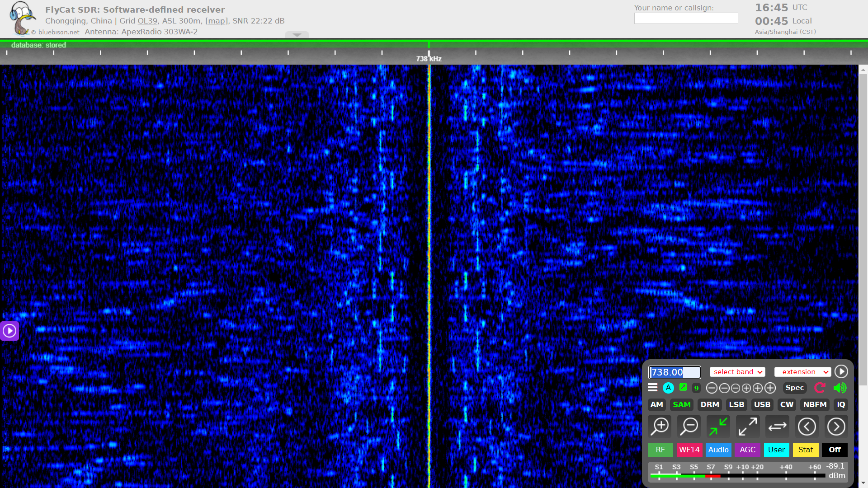Open the extension dropdown
Screen dimensions: 868x488
pos(802,372)
